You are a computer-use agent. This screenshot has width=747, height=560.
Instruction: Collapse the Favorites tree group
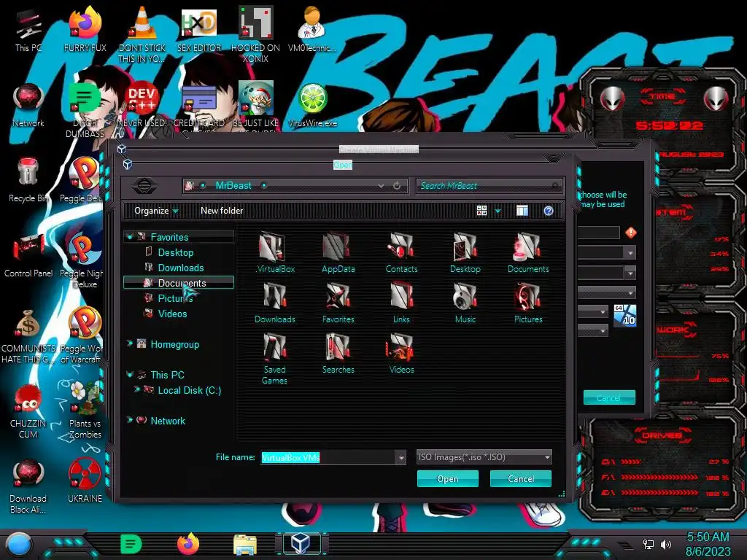click(x=129, y=237)
